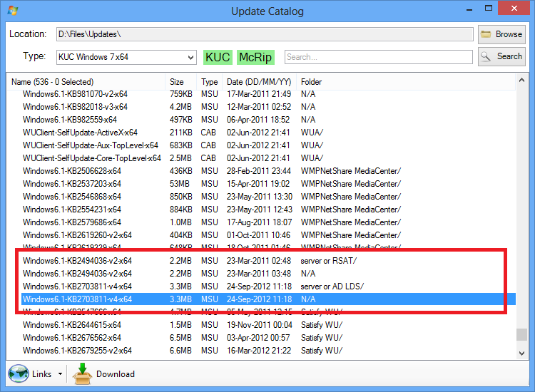The height and width of the screenshot is (392, 535).
Task: Click the 211KB size cell
Action: (181, 133)
